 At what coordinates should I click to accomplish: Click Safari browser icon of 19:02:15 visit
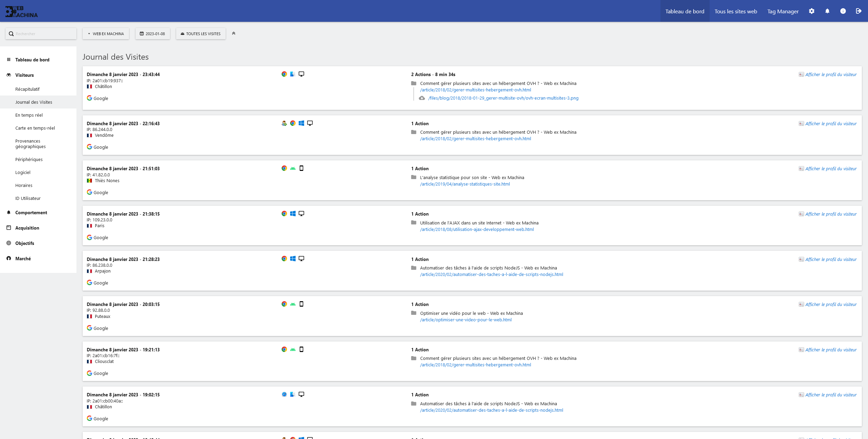point(284,394)
